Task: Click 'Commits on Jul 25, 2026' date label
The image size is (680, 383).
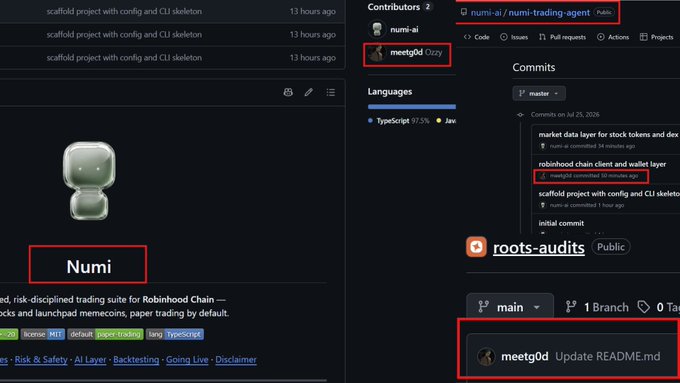Action: coord(565,115)
